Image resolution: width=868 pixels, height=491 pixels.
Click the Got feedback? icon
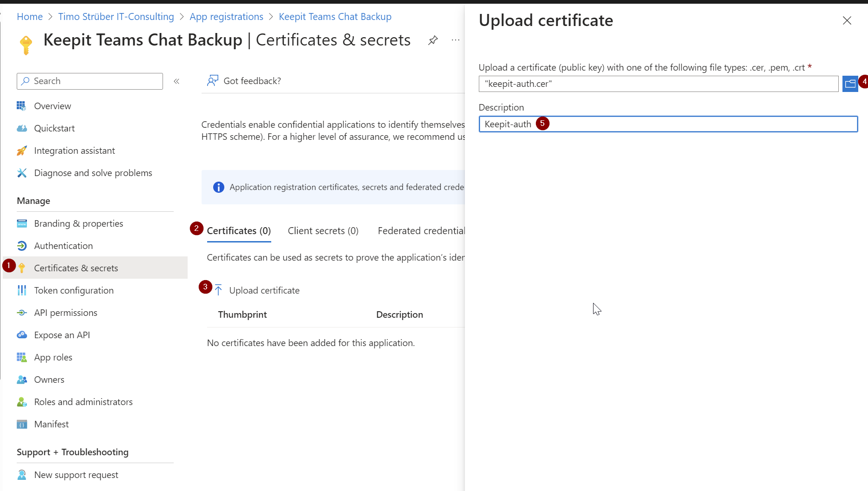coord(213,81)
